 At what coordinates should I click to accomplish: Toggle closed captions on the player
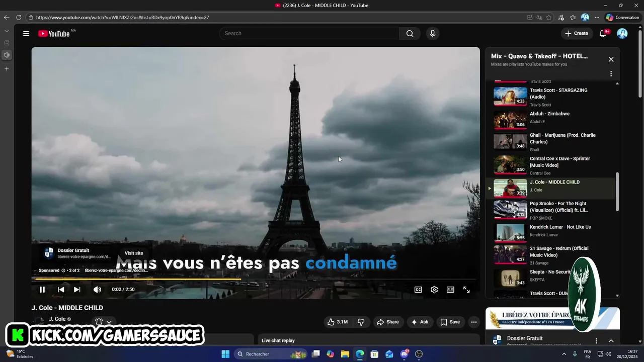coord(418,290)
